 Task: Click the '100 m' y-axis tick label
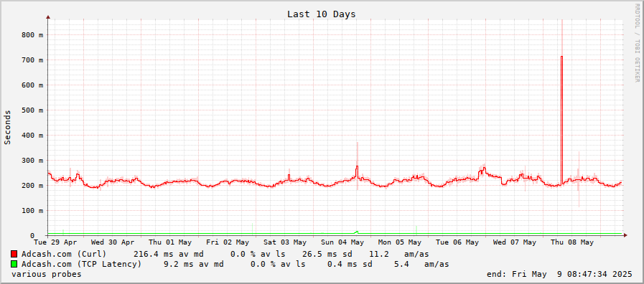(x=32, y=211)
